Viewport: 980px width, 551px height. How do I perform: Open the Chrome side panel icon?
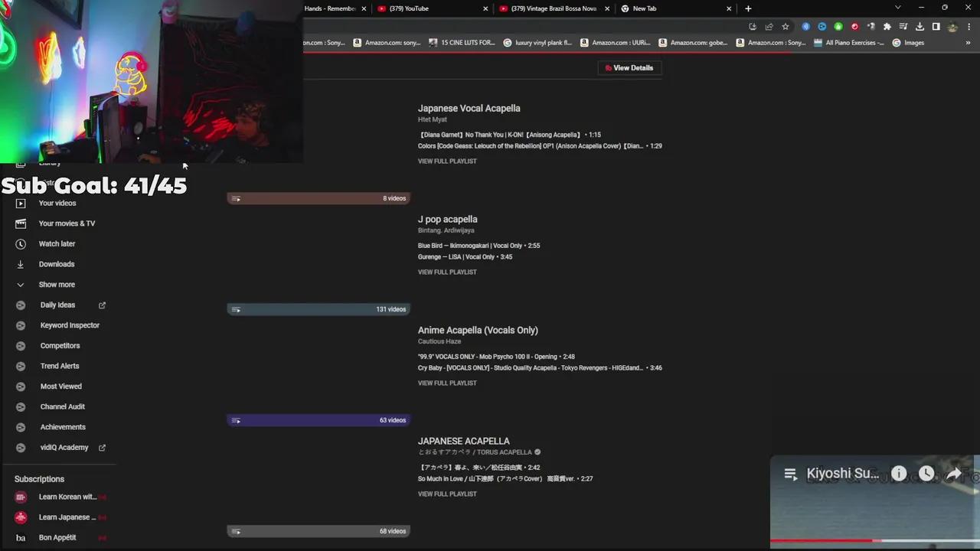[936, 27]
